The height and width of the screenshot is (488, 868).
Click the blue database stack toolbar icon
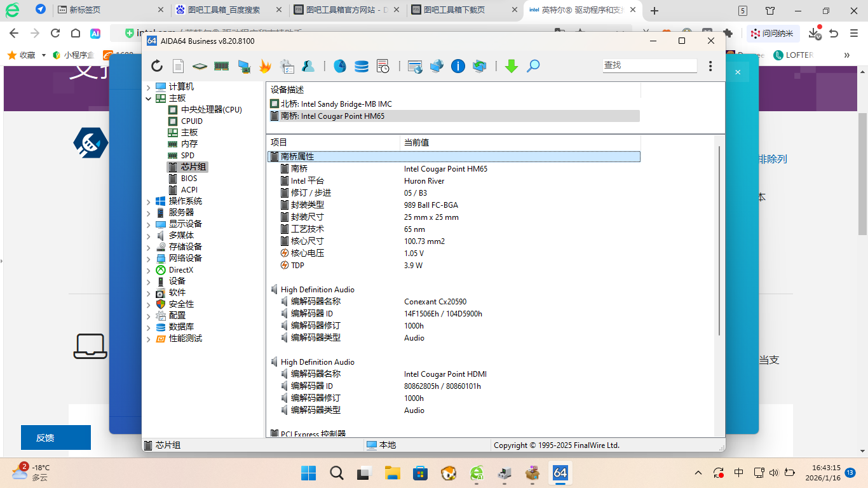pos(362,66)
